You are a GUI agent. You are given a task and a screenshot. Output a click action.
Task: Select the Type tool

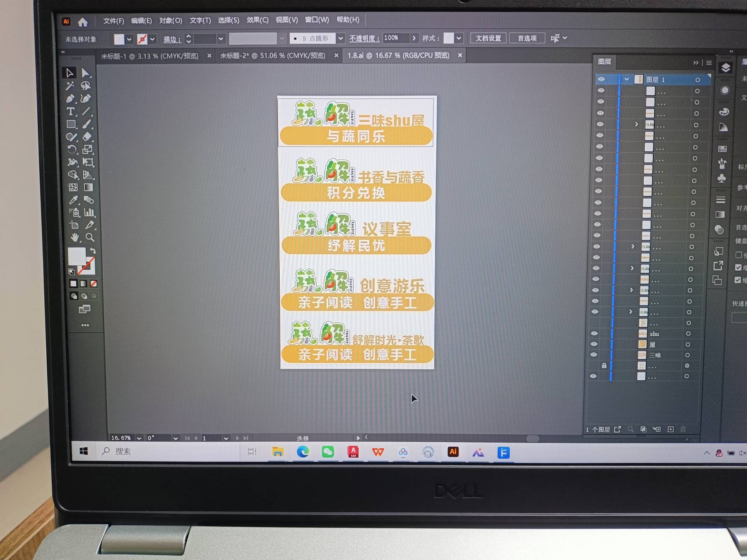coord(70,112)
